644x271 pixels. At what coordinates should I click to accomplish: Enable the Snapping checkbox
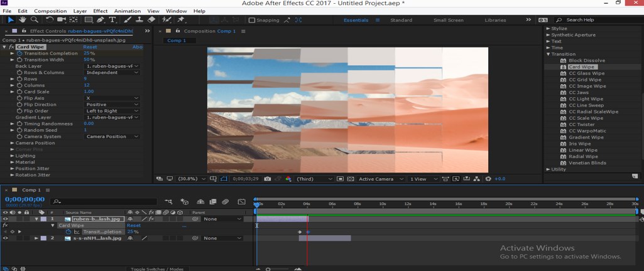pos(252,20)
